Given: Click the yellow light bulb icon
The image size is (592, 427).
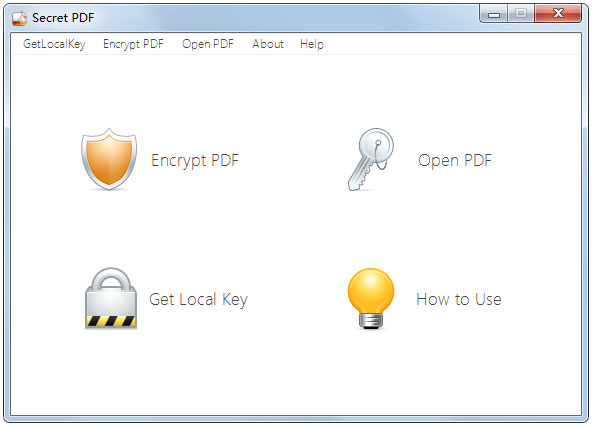Looking at the screenshot, I should tap(371, 298).
